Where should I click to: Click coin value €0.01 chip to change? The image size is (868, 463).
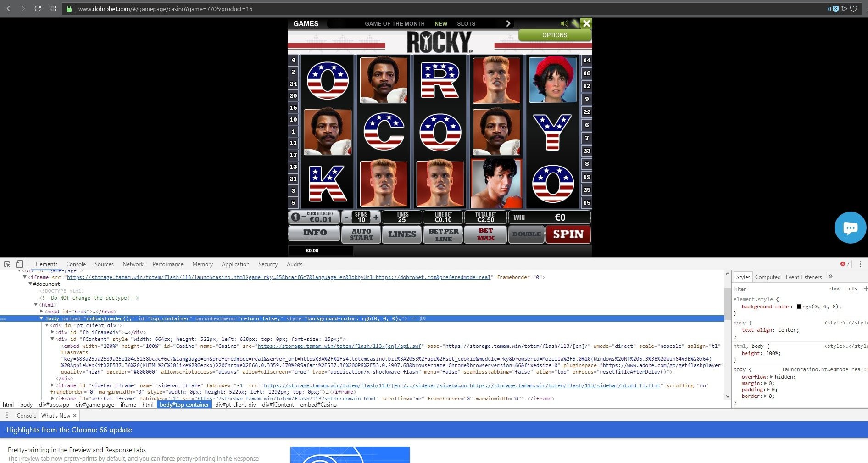(314, 217)
